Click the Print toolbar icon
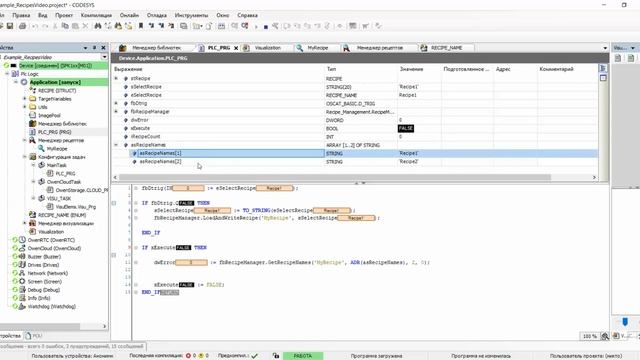Screen dimensions: 640x360 [x=22, y=26]
